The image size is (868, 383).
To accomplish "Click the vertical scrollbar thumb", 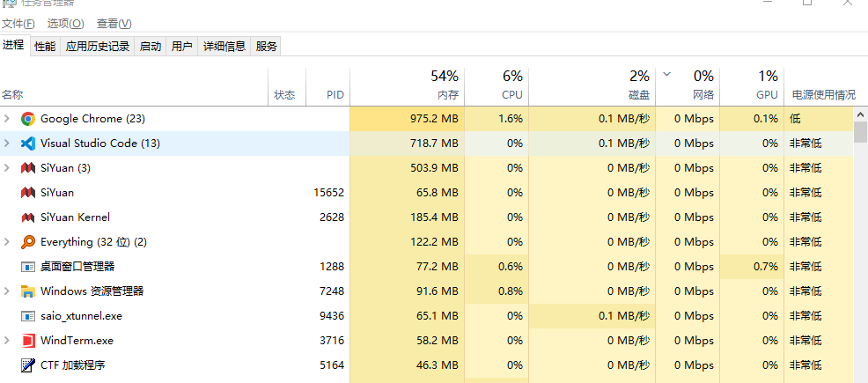I will [x=861, y=132].
